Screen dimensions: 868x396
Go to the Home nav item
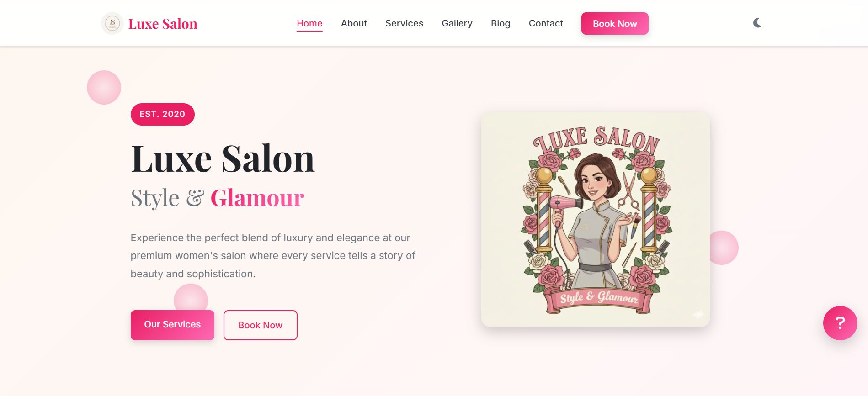309,23
